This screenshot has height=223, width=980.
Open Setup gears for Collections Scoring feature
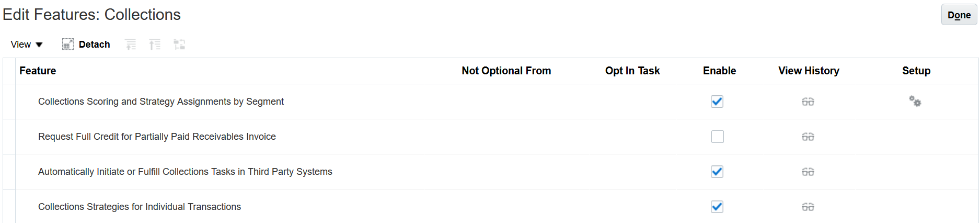[915, 102]
